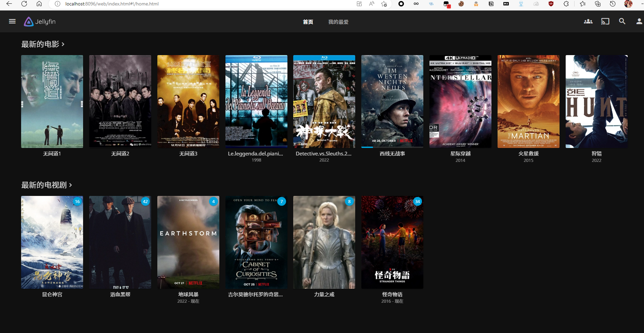Open the browser favorites list icon
644x333 pixels.
click(x=583, y=4)
